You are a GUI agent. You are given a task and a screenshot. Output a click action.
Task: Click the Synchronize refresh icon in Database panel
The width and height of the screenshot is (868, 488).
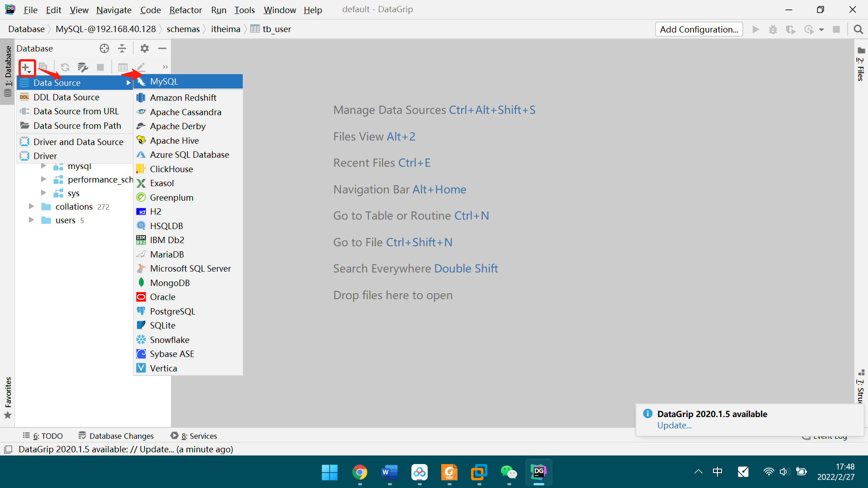pyautogui.click(x=65, y=67)
